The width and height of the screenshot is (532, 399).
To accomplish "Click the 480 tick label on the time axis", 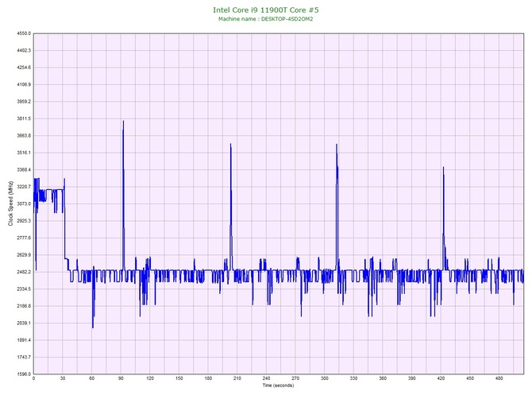I will tap(499, 378).
